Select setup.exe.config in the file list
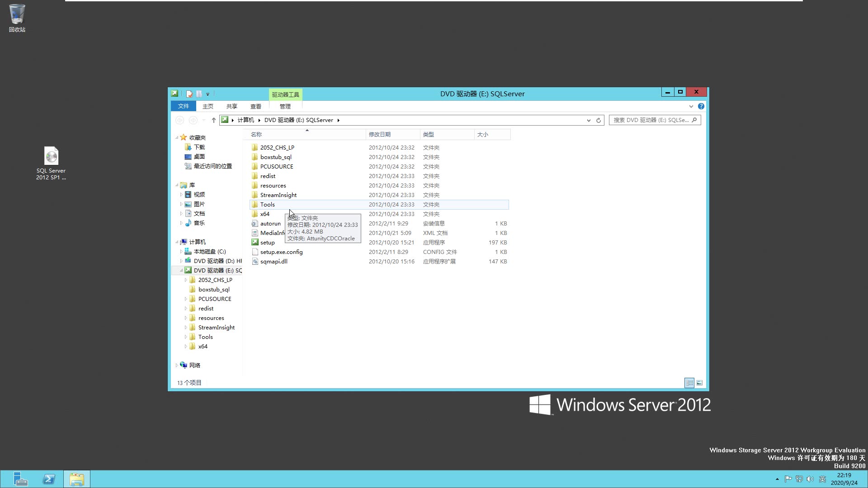 point(281,252)
